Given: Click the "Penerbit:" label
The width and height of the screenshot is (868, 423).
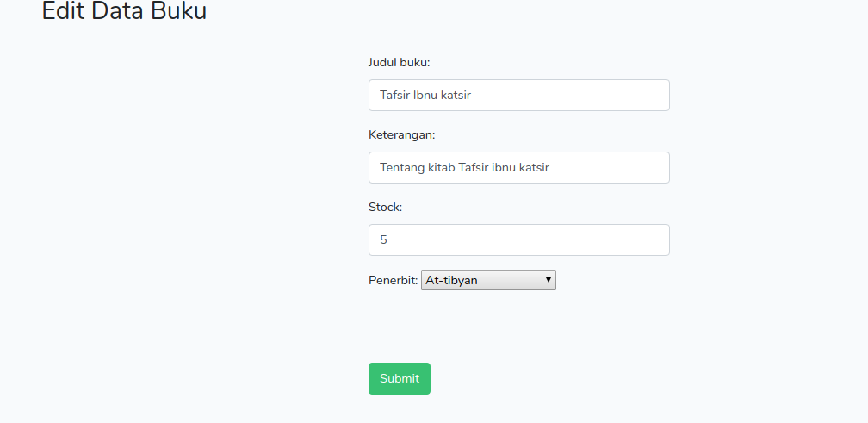Looking at the screenshot, I should tap(393, 280).
